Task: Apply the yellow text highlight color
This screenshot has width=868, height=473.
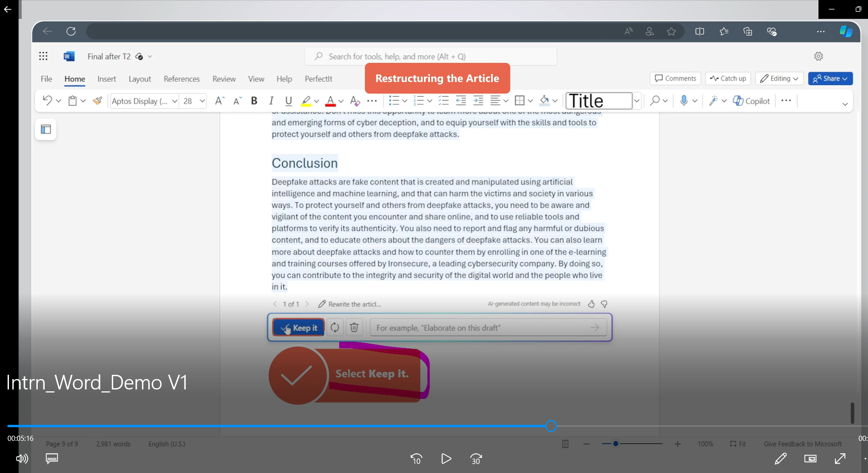Action: click(x=306, y=101)
